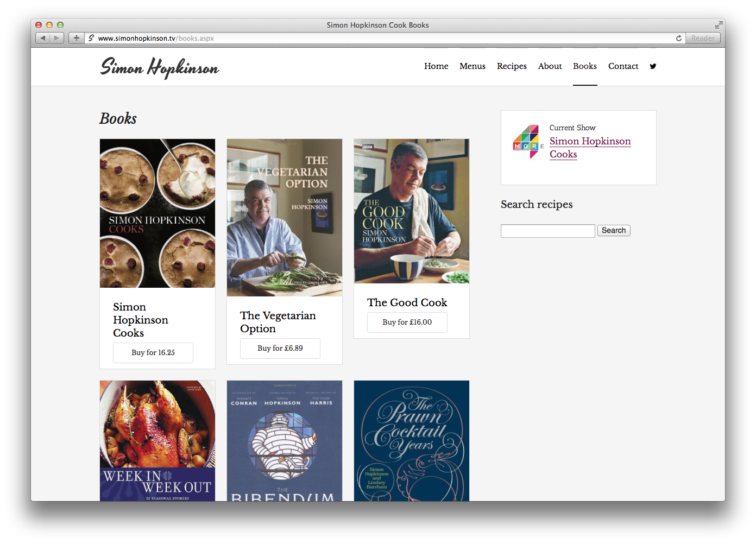
Task: Open the About navigation link
Action: [x=550, y=66]
